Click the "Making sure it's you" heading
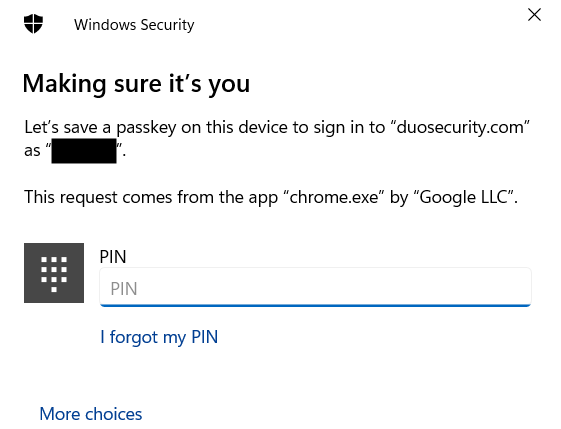The image size is (561, 429). (136, 84)
